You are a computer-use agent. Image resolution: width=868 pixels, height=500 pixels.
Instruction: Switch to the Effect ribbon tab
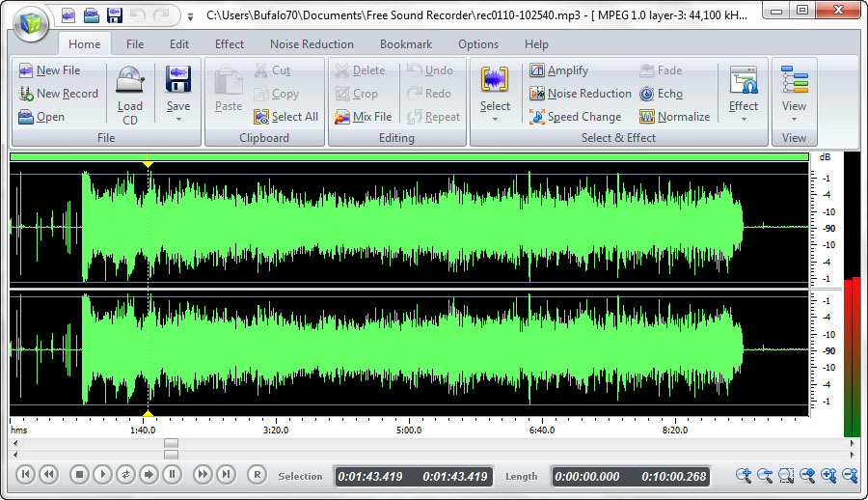(230, 44)
